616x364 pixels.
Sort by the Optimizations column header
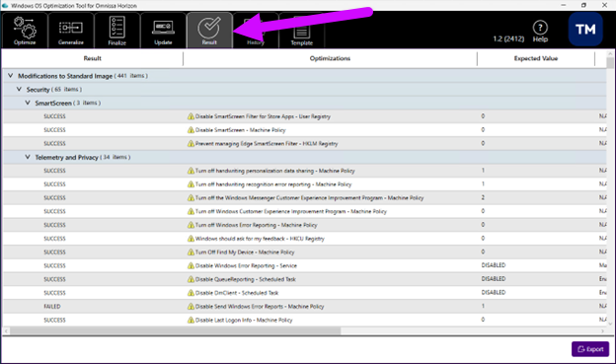[330, 58]
